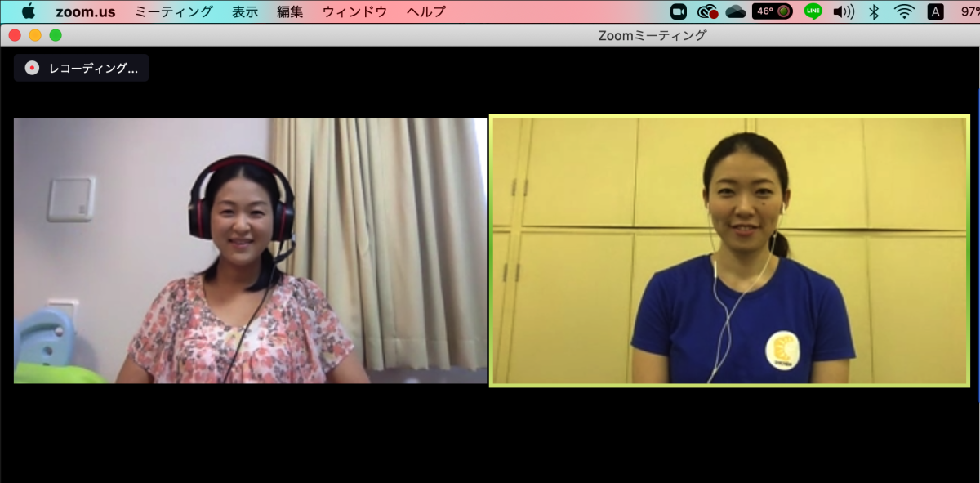Open the 編集 menu
The height and width of the screenshot is (483, 980).
[290, 11]
